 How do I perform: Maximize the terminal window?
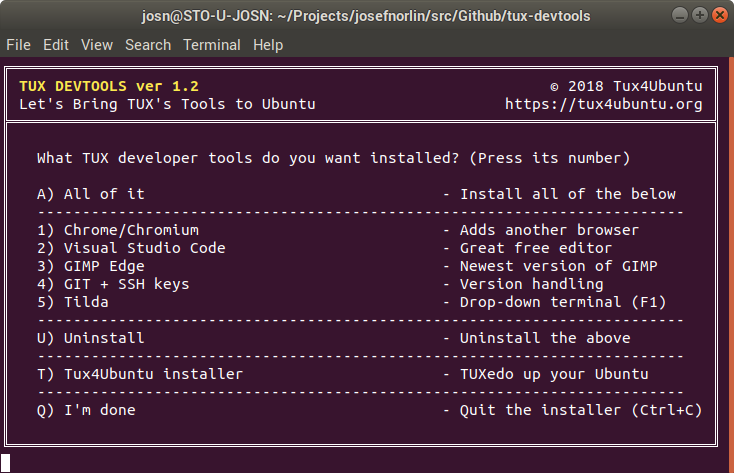coord(699,15)
